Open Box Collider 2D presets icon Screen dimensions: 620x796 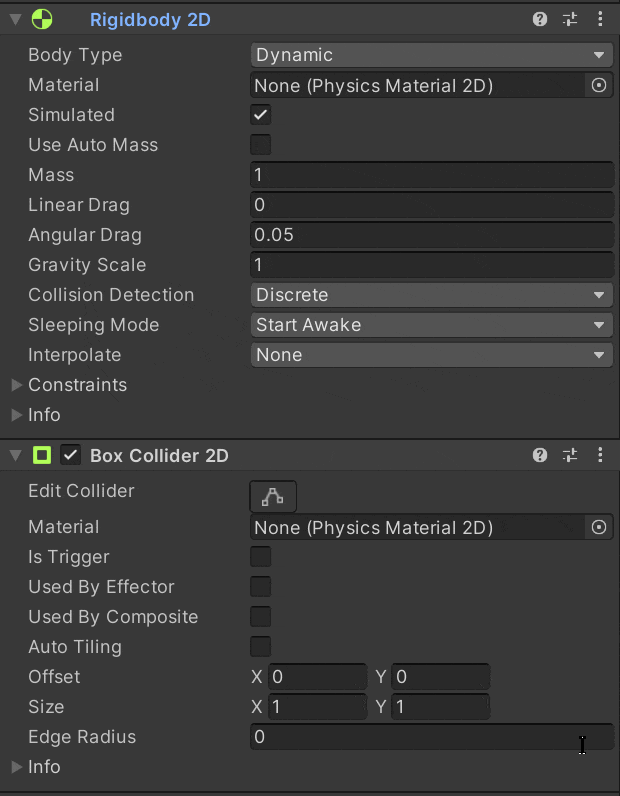point(570,455)
